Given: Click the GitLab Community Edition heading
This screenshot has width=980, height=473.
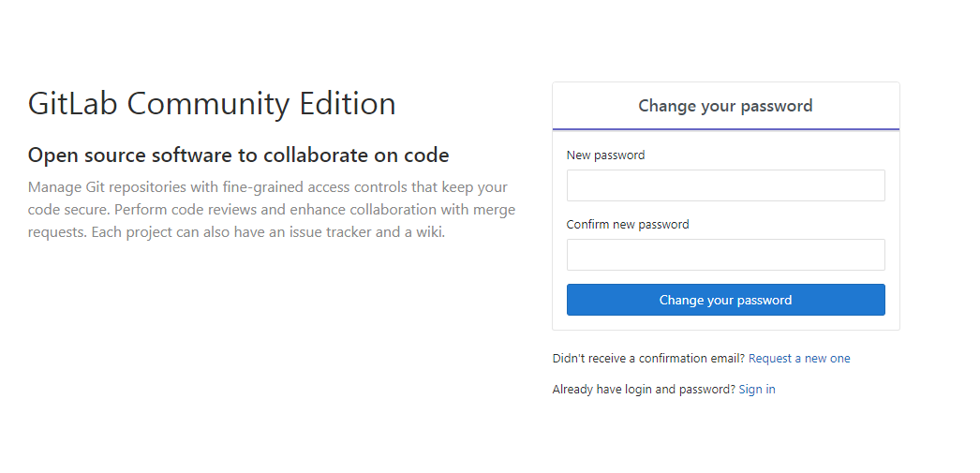Looking at the screenshot, I should [212, 104].
